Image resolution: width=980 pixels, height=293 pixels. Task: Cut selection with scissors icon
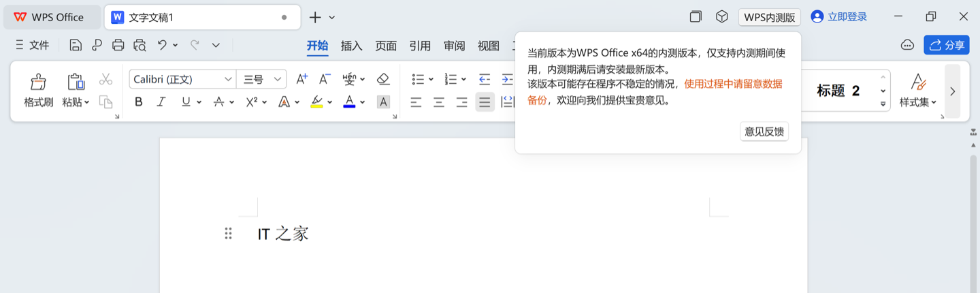point(105,80)
